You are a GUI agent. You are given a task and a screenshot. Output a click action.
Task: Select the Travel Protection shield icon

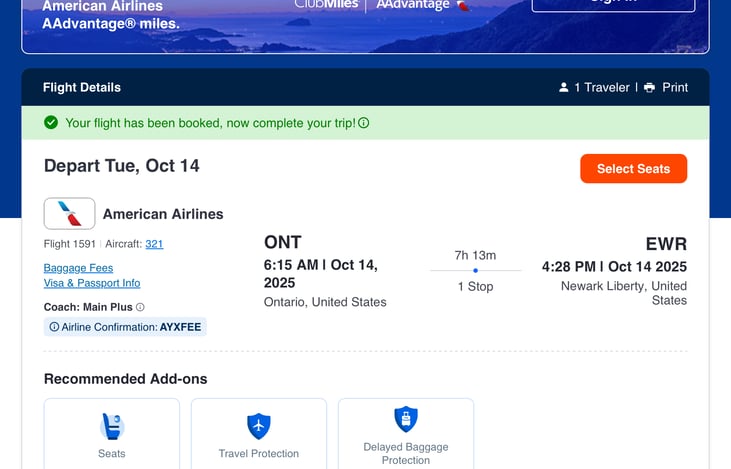[259, 426]
